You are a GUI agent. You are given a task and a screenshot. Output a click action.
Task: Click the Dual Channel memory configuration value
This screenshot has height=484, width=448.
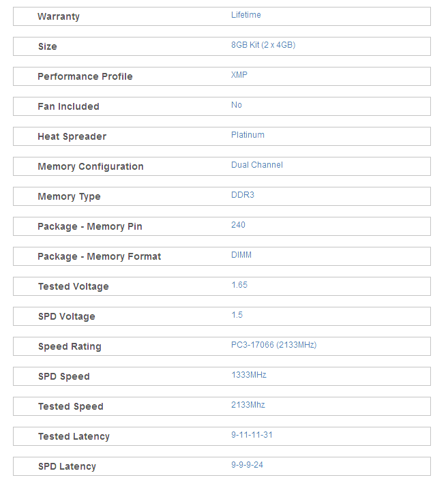point(257,165)
